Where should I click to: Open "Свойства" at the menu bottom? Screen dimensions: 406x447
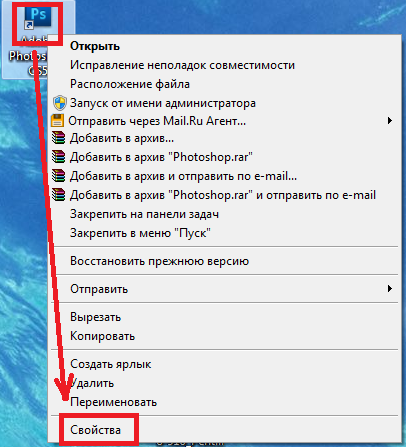coord(95,430)
